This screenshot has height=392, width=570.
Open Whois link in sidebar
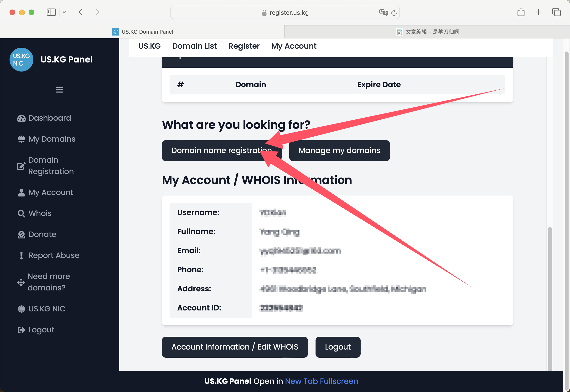click(40, 213)
